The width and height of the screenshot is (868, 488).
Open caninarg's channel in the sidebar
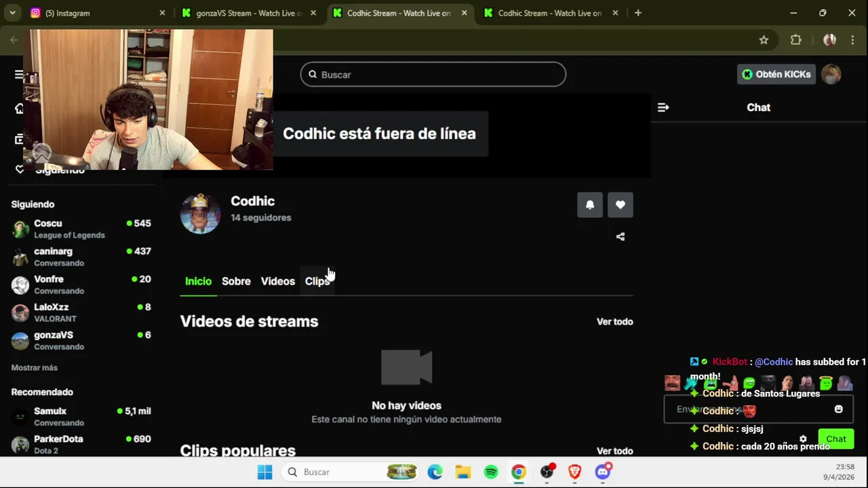pos(81,257)
